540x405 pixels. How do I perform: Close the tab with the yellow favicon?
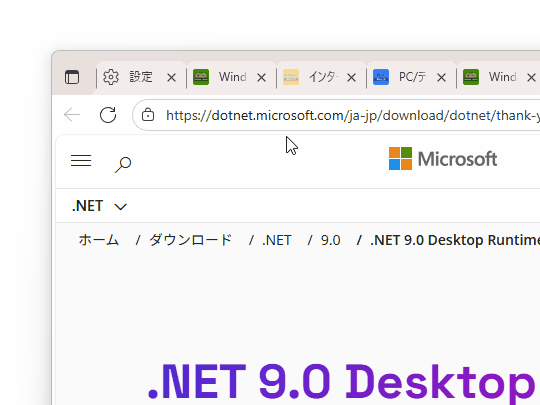351,78
